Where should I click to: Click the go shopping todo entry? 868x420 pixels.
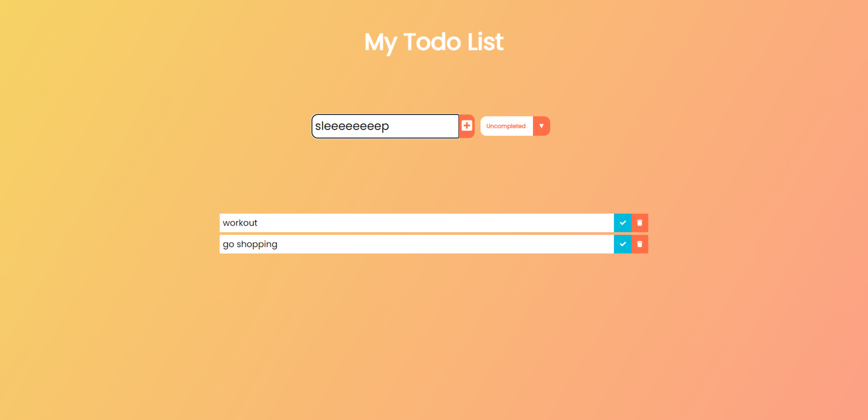click(416, 244)
